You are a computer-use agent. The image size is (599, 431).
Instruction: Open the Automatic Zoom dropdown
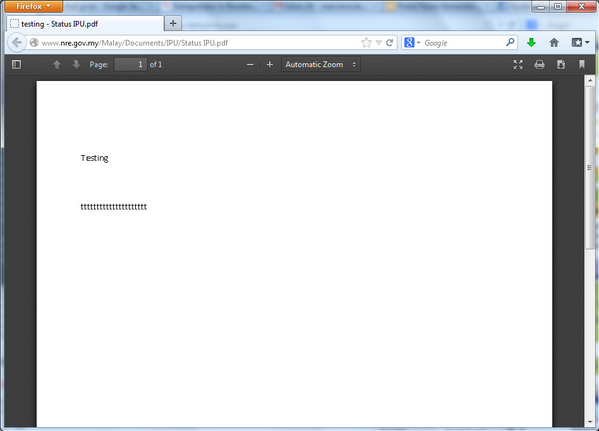click(321, 65)
